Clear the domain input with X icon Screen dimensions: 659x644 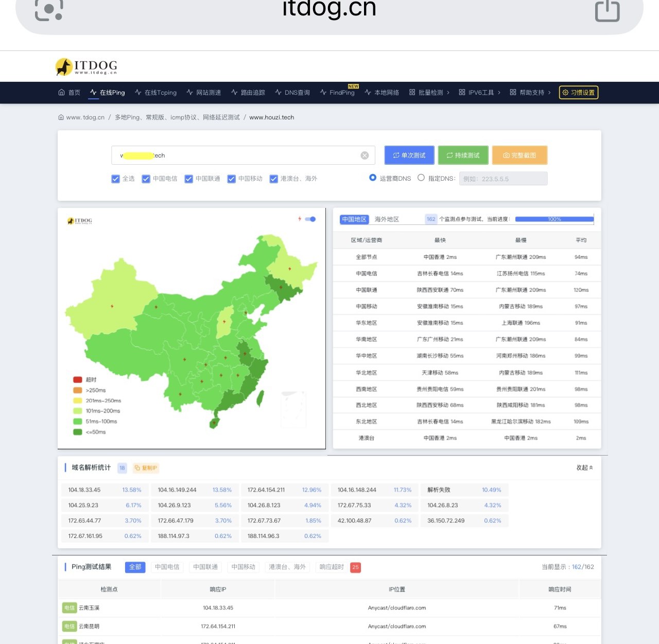[365, 155]
